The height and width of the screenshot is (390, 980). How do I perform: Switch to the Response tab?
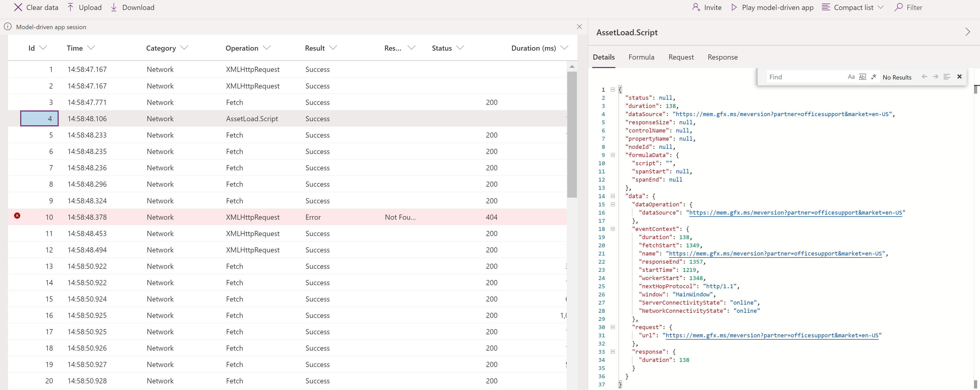coord(722,57)
